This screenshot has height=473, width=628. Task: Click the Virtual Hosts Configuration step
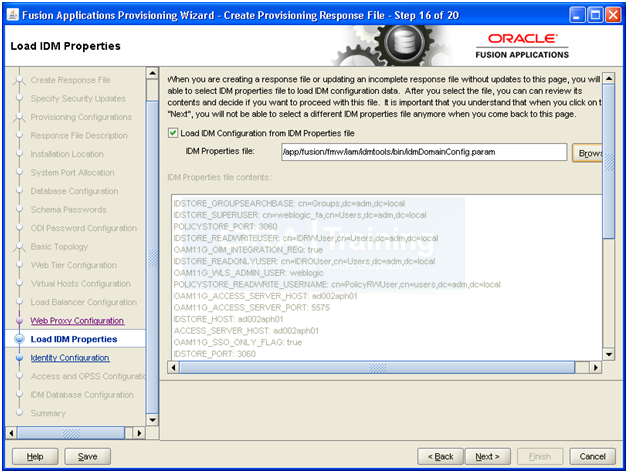[81, 284]
